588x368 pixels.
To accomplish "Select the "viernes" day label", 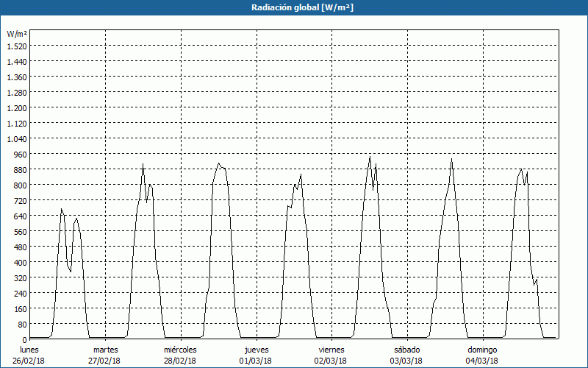I will (x=331, y=350).
